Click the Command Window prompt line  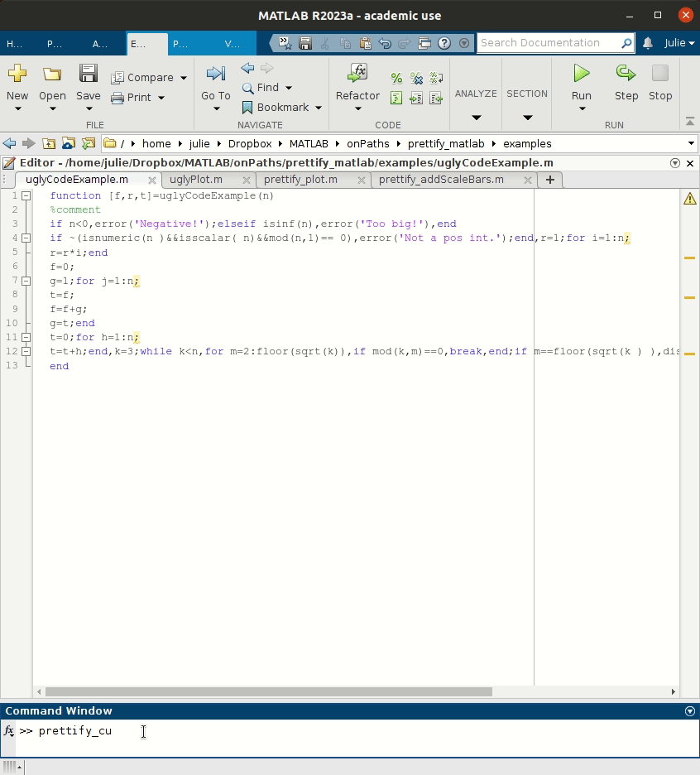[357, 731]
